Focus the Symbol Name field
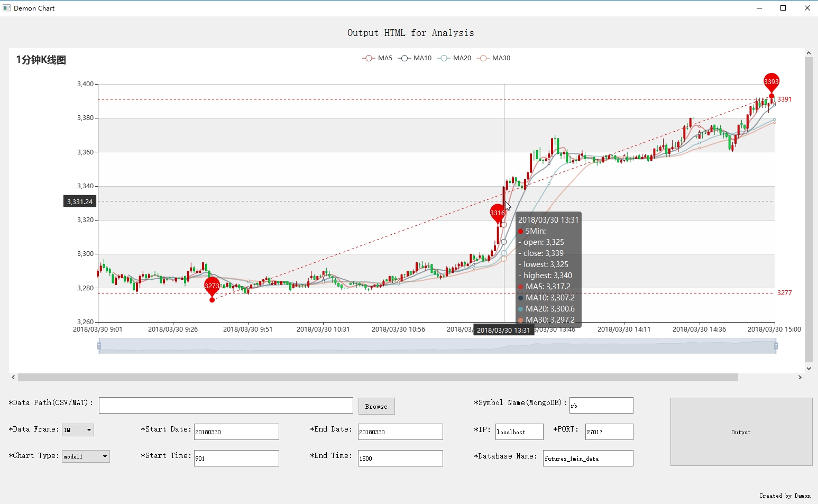Image resolution: width=818 pixels, height=504 pixels. [601, 406]
